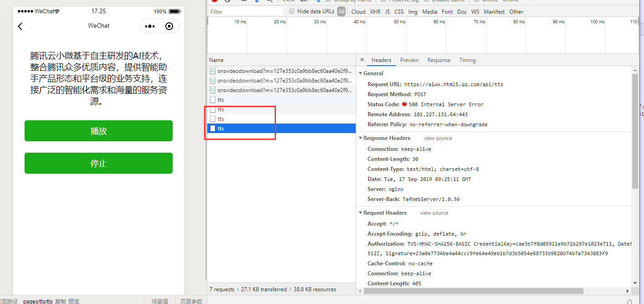This screenshot has width=644, height=304.
Task: Click view source beside Response Headers
Action: (438, 138)
